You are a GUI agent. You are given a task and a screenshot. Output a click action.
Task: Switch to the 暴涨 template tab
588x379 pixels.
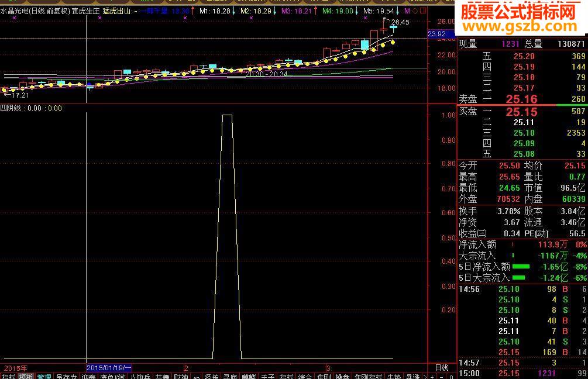[x=413, y=376]
